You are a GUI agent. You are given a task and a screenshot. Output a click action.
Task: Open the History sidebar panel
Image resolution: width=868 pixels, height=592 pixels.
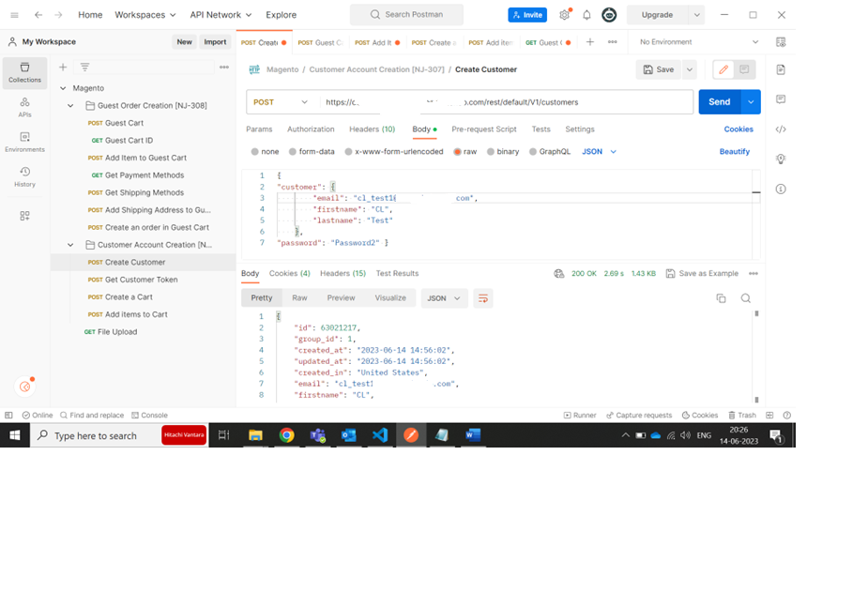[24, 175]
